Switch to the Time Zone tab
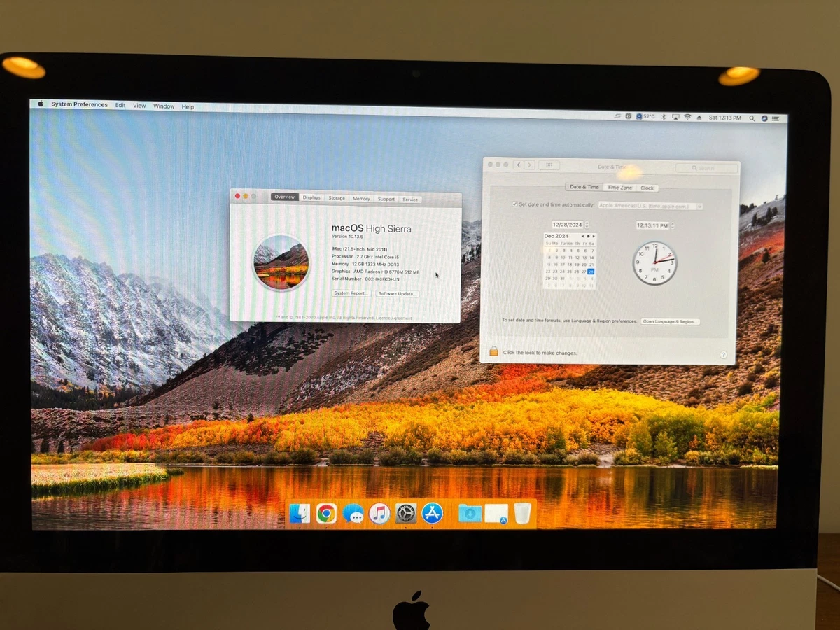Viewport: 840px width, 630px height. coord(619,187)
